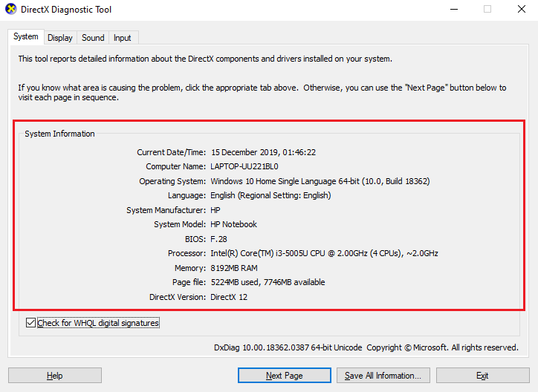
Task: Click the English language value
Action: point(270,195)
